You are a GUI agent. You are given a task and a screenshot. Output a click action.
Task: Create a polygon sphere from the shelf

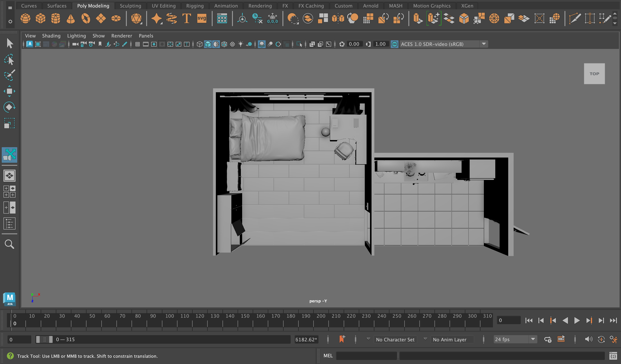point(25,19)
